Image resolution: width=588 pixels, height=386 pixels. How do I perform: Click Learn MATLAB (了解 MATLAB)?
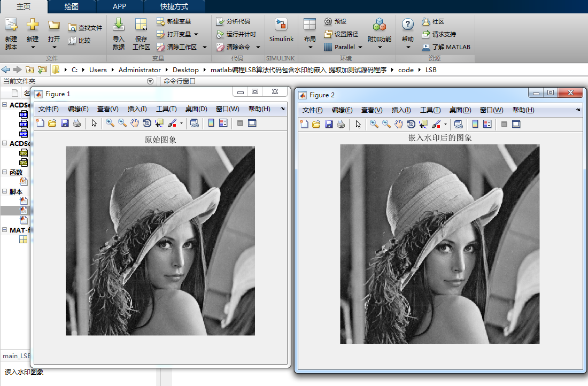coord(446,47)
